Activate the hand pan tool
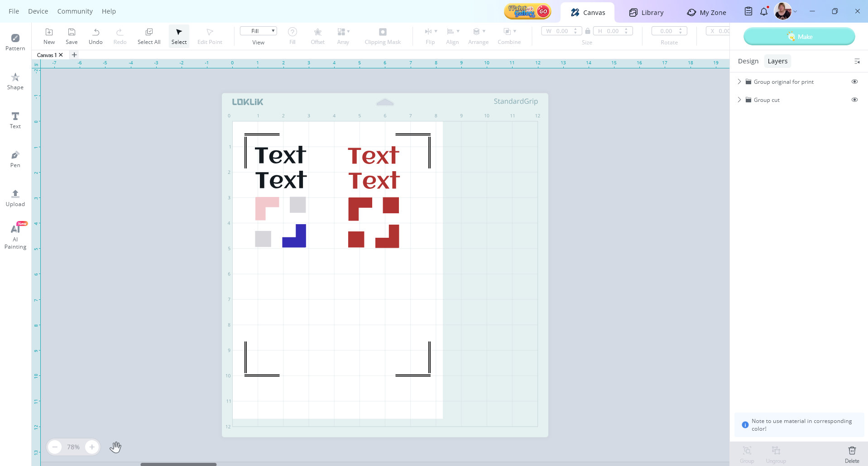This screenshot has height=466, width=868. 115,447
